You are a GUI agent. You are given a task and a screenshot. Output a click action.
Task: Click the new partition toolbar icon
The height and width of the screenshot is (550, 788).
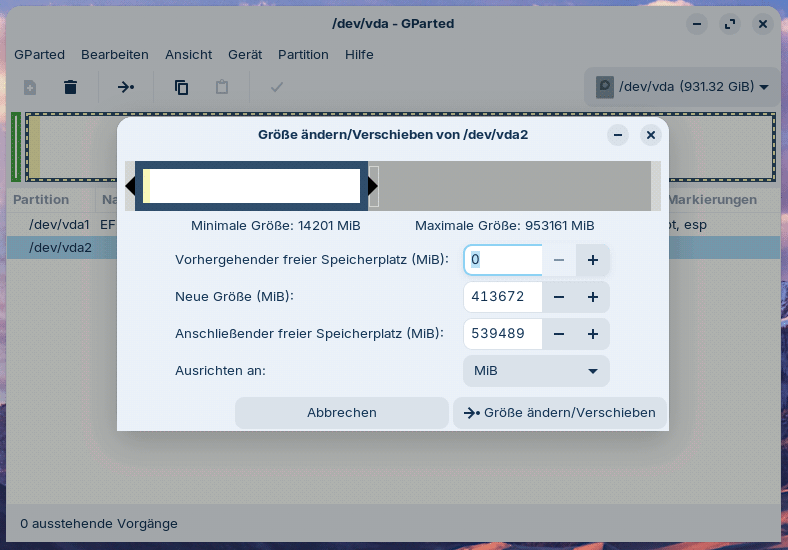30,87
